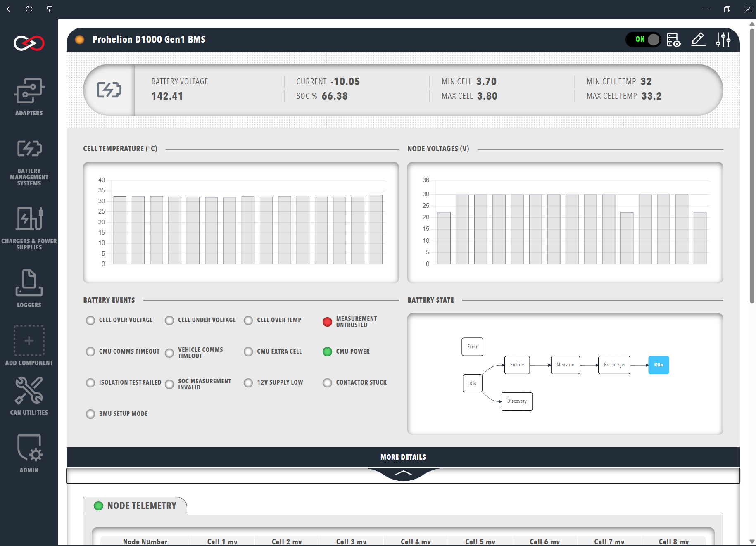The height and width of the screenshot is (546, 756).
Task: Collapse the More Details chevron
Action: [403, 473]
